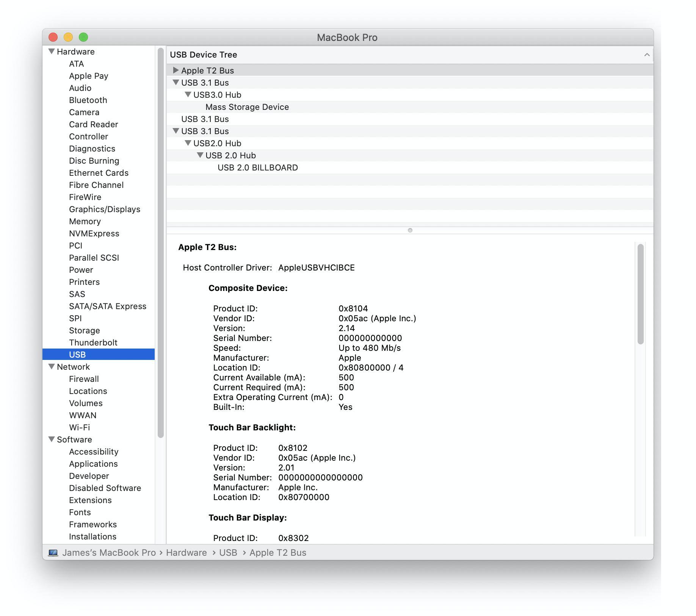Collapse the Hardware section in sidebar
This screenshot has width=696, height=616.
click(52, 52)
